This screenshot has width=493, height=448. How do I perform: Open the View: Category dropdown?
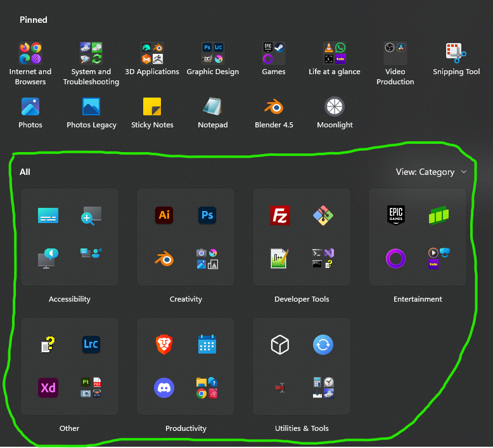[431, 172]
